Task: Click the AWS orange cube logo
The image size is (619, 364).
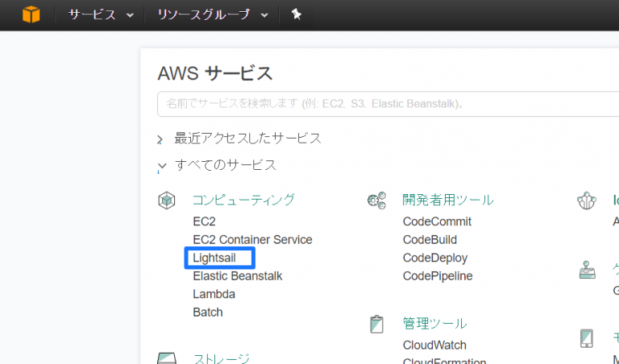Action: click(31, 14)
